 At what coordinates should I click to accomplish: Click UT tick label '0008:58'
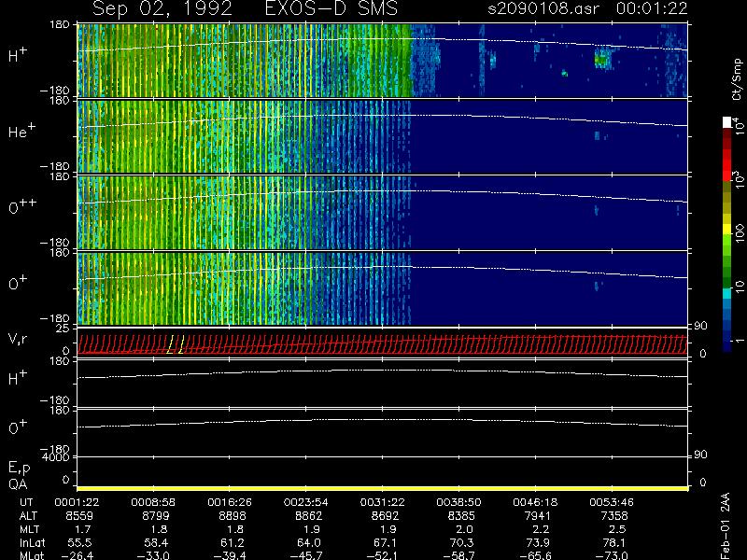153,502
